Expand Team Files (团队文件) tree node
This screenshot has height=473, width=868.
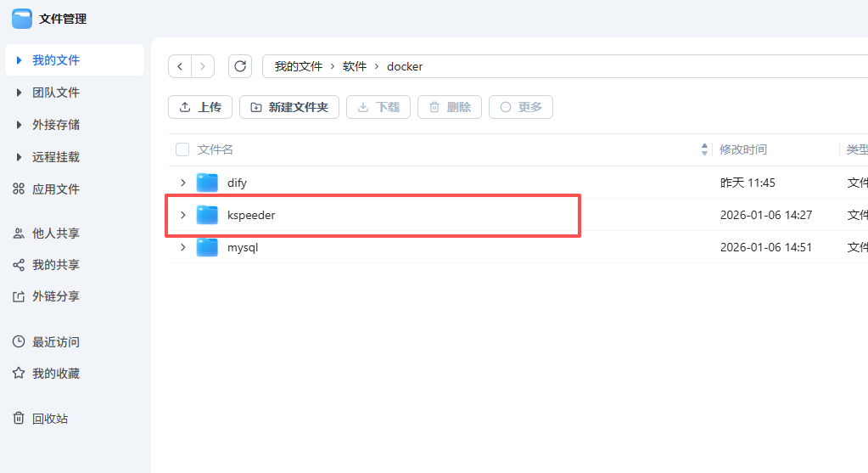(x=20, y=93)
